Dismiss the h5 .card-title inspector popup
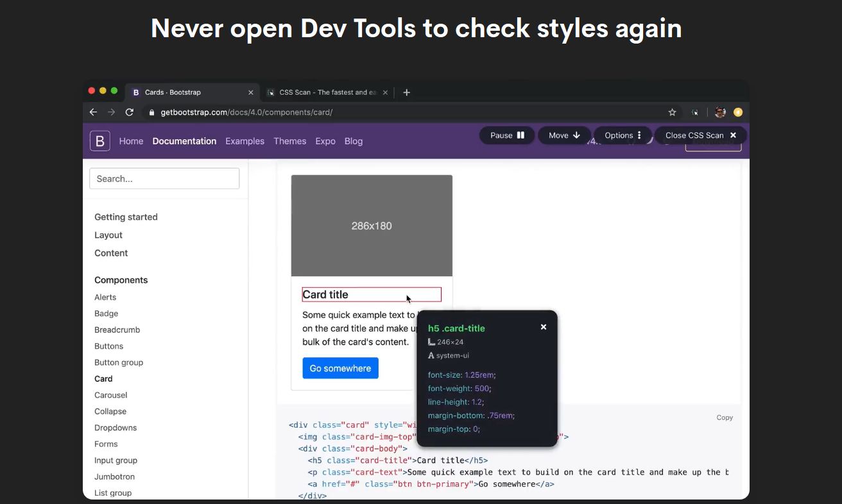The height and width of the screenshot is (504, 842). 543,326
